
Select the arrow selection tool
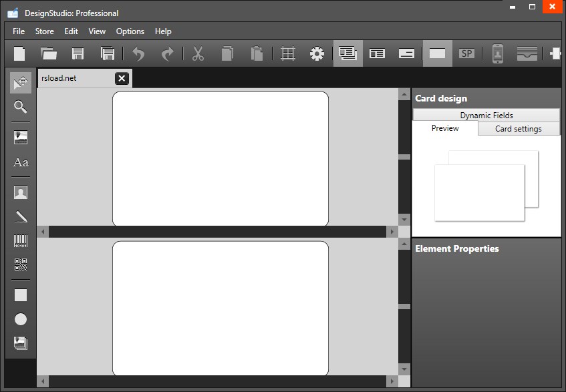point(20,83)
